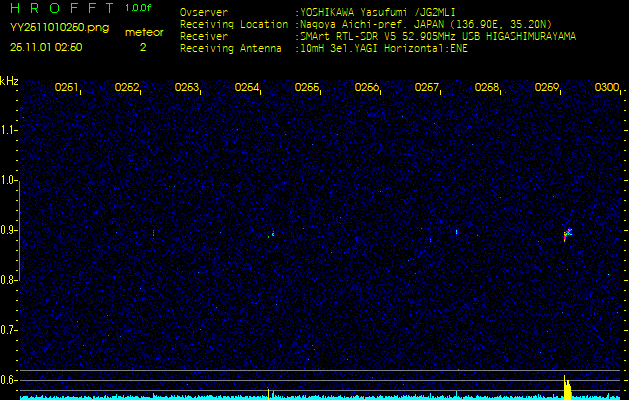Click the kHz axis unit label

[9, 81]
